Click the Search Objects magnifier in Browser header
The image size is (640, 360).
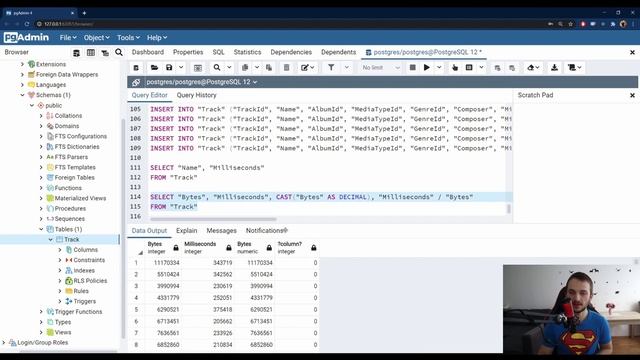119,52
